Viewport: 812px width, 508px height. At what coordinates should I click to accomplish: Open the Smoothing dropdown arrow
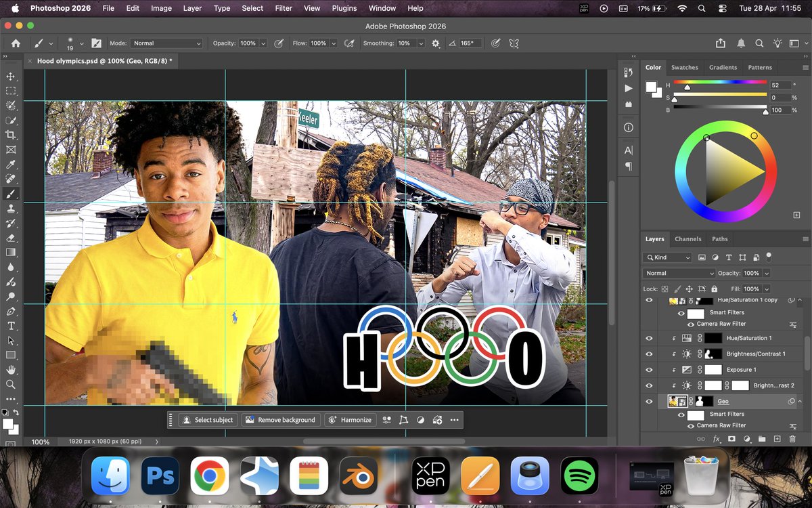[421, 43]
